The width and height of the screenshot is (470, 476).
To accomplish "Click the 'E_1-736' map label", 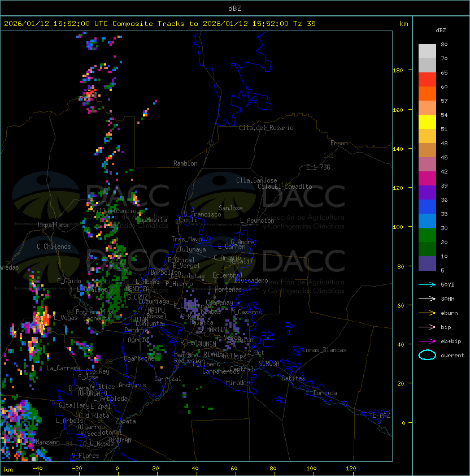I will [318, 167].
